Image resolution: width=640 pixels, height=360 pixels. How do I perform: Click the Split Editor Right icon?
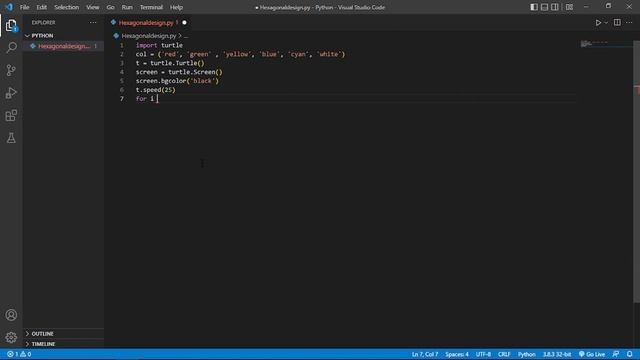pos(617,23)
